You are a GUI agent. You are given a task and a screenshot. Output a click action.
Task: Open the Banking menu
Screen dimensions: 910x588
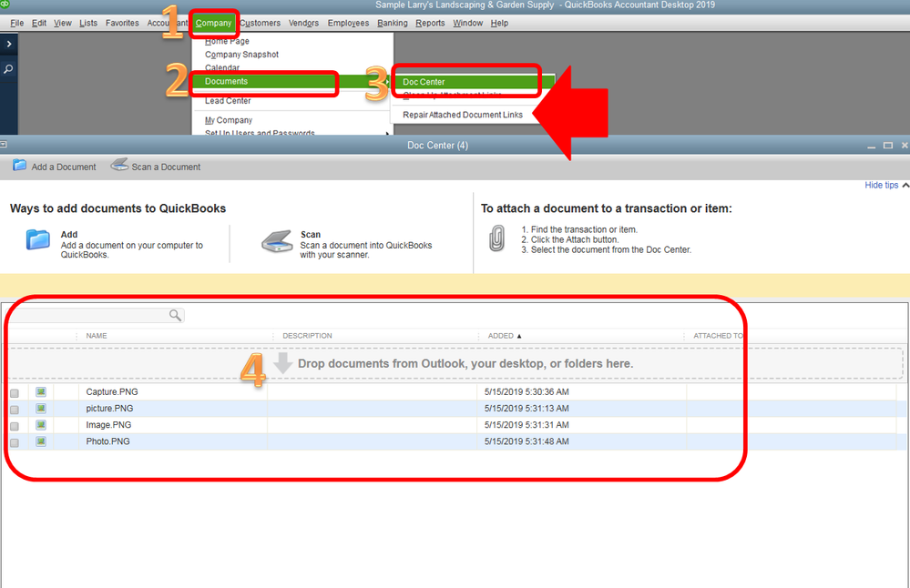coord(393,23)
